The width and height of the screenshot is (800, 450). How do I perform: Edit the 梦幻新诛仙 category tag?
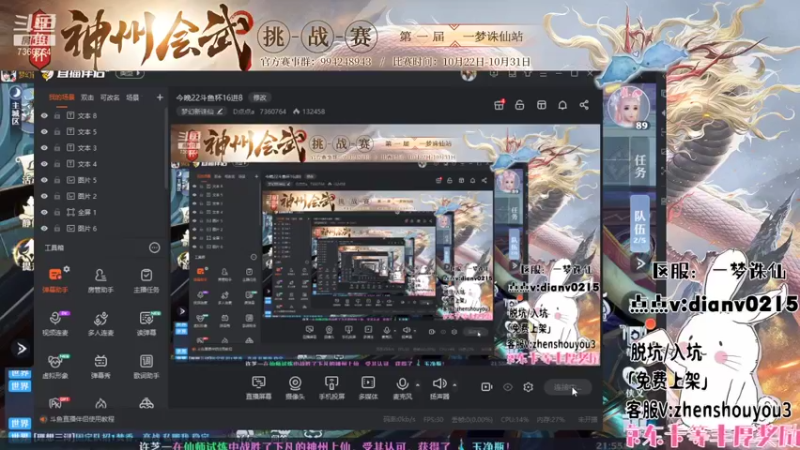click(x=202, y=111)
